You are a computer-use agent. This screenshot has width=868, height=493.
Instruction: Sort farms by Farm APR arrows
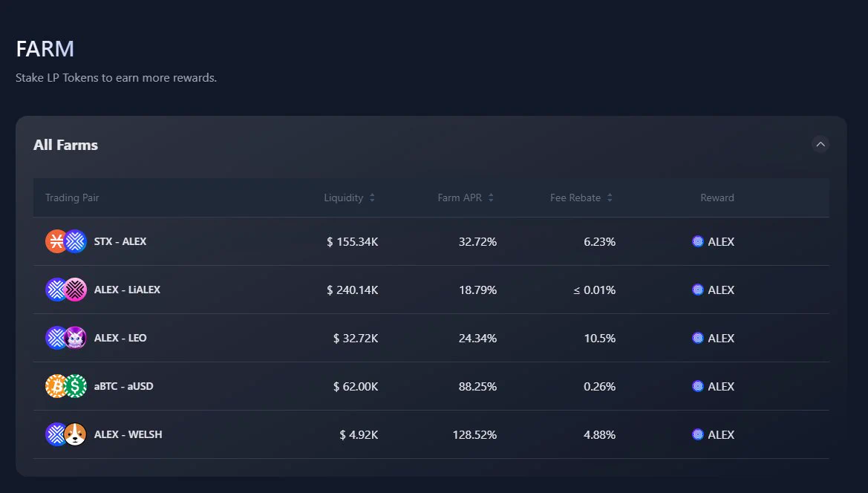pyautogui.click(x=491, y=197)
